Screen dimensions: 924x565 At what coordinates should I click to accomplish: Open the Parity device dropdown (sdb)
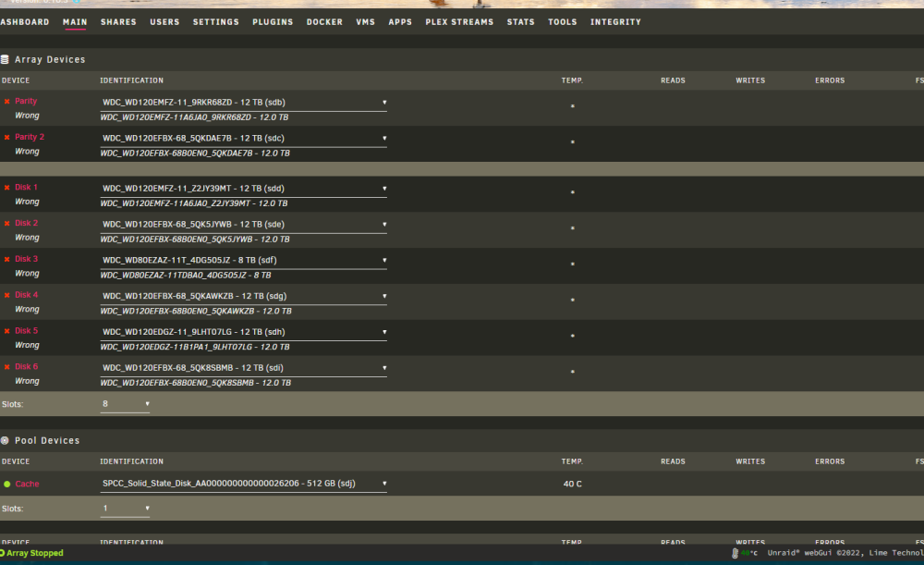tap(243, 103)
